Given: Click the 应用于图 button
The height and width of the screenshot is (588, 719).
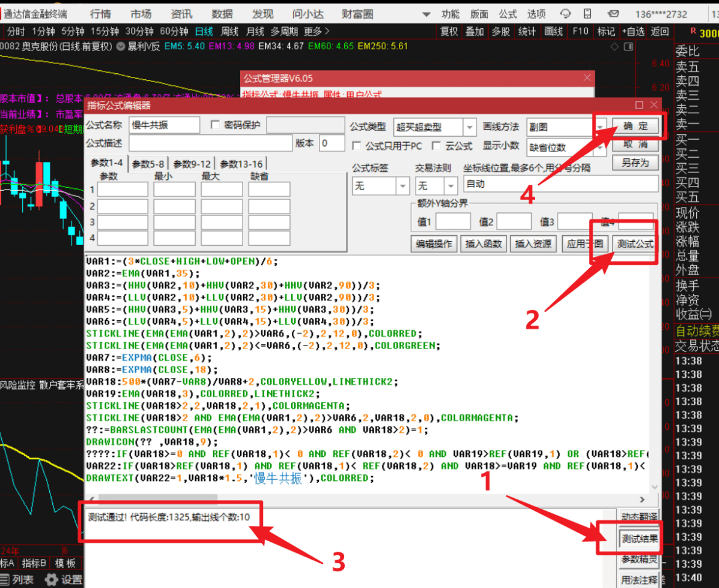Looking at the screenshot, I should click(585, 244).
